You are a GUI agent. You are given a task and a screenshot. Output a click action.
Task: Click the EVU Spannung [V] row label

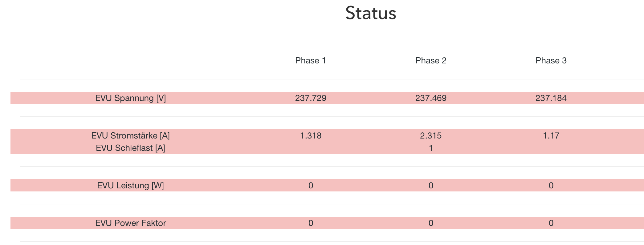[x=131, y=98]
